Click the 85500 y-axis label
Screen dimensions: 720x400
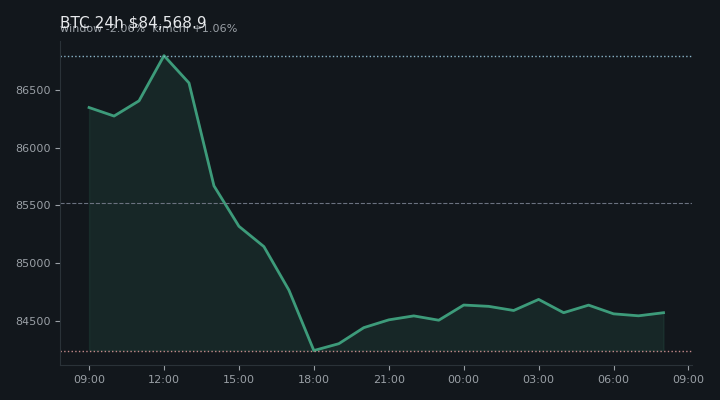(33, 206)
